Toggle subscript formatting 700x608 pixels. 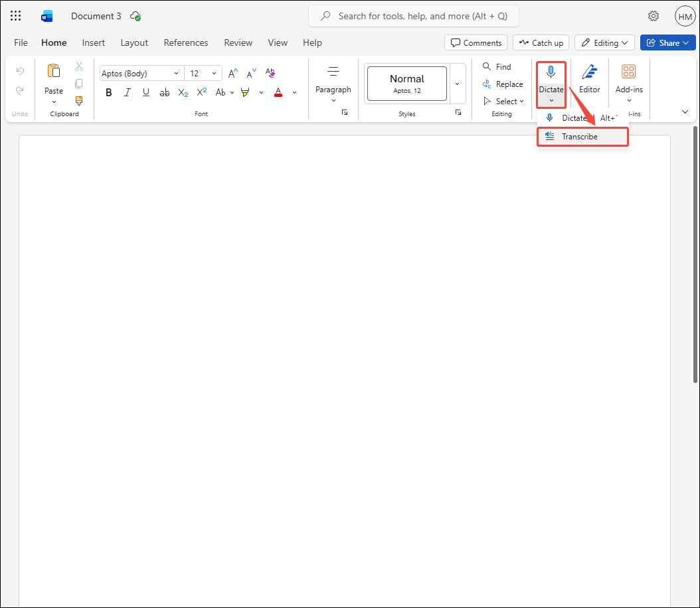(183, 92)
